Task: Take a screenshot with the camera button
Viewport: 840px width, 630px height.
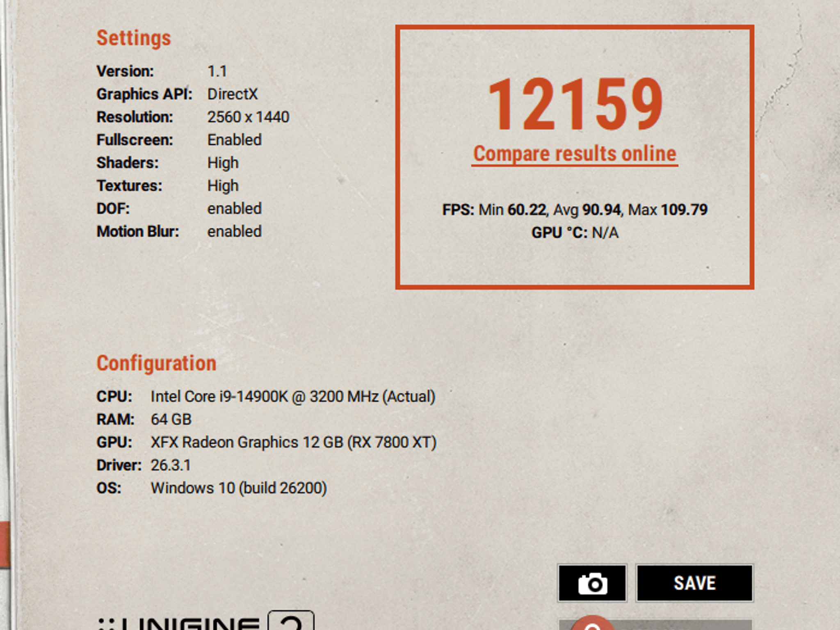Action: 592,583
